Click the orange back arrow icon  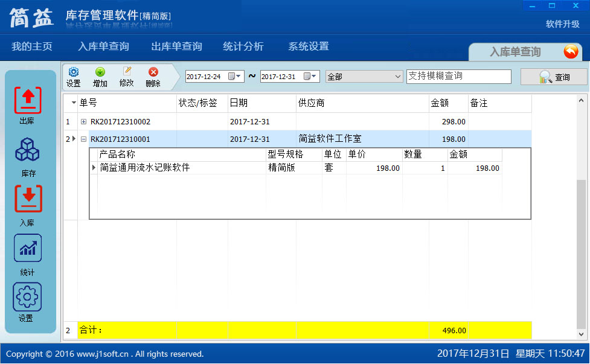click(x=570, y=52)
